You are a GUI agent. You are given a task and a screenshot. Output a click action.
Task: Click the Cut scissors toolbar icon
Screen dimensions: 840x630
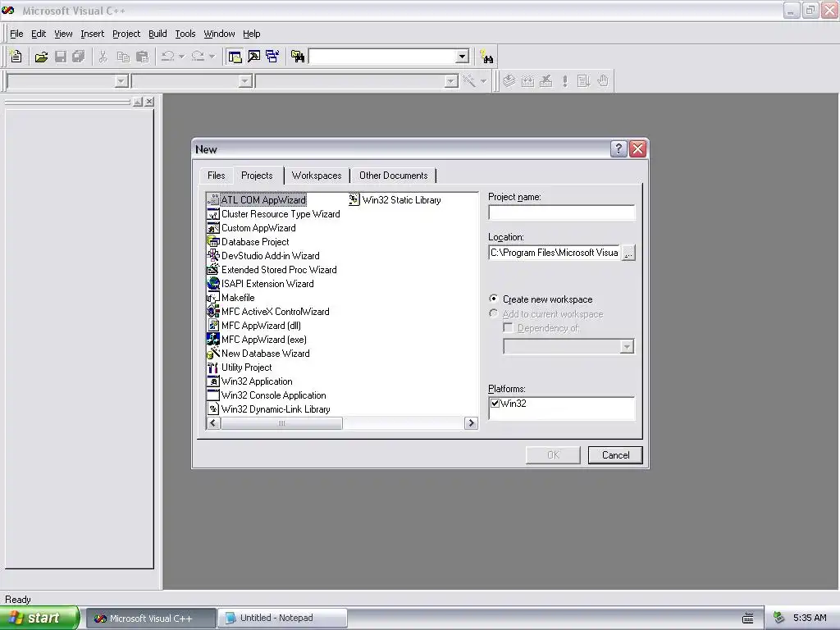(x=103, y=57)
